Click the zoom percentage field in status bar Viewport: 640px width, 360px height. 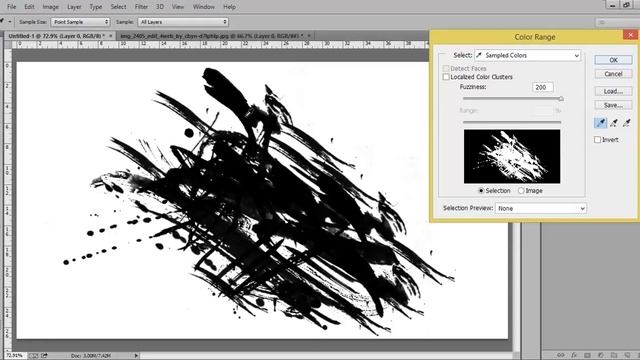(x=15, y=356)
